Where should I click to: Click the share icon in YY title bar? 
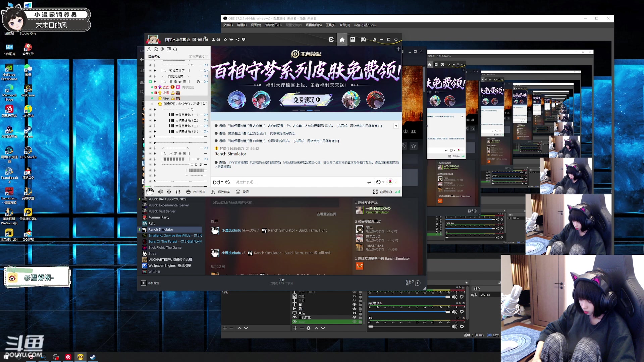237,40
